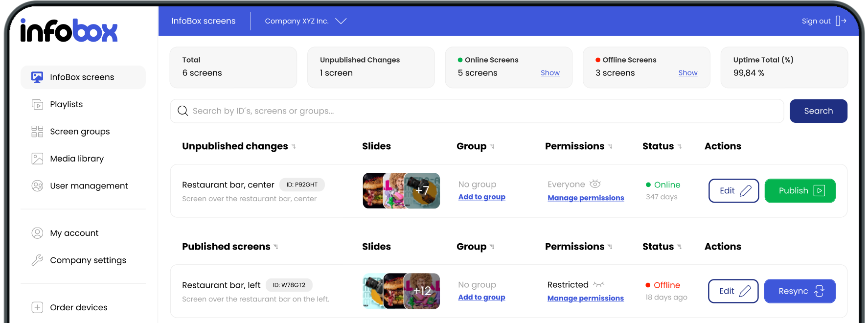Sort unpublished table by Permissions
868x323 pixels.
[610, 146]
